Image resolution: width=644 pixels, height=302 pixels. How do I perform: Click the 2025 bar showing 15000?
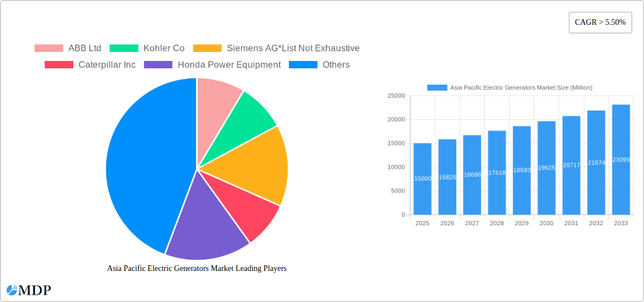(x=423, y=179)
